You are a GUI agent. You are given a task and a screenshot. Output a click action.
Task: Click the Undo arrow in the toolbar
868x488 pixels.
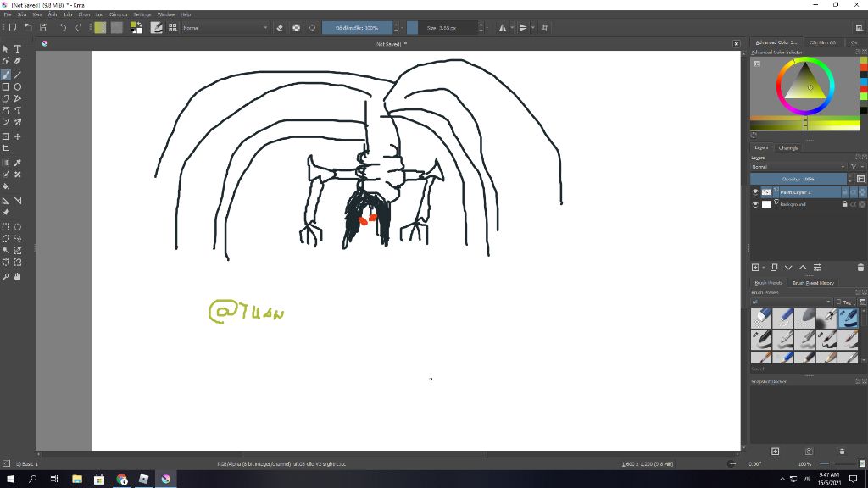(x=63, y=27)
